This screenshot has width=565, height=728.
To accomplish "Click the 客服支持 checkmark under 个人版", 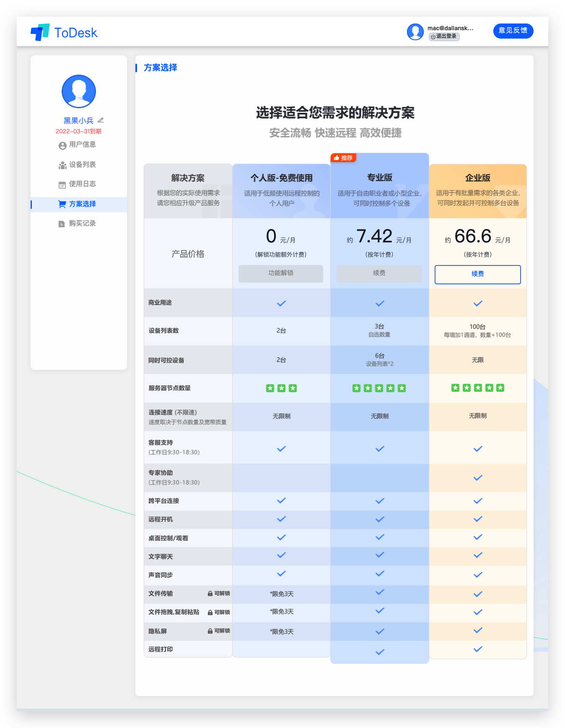I will (x=281, y=449).
